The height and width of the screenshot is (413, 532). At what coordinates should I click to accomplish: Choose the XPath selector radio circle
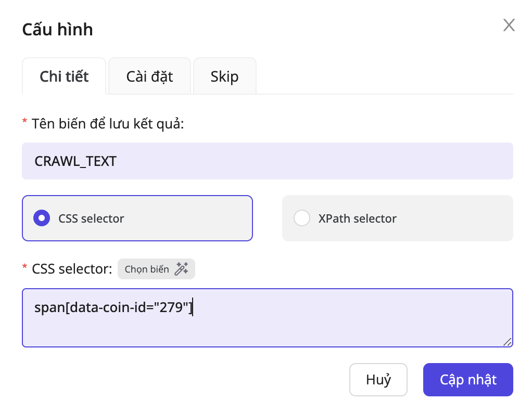302,218
